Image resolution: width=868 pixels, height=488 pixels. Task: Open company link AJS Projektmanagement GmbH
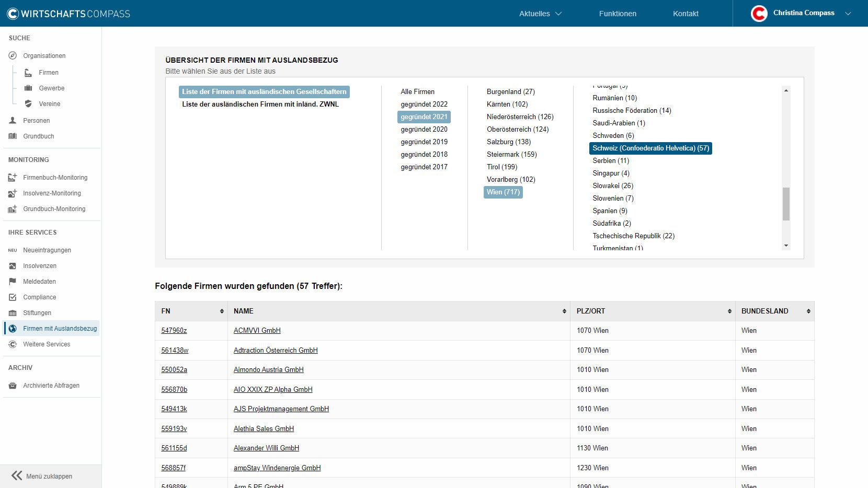point(281,409)
